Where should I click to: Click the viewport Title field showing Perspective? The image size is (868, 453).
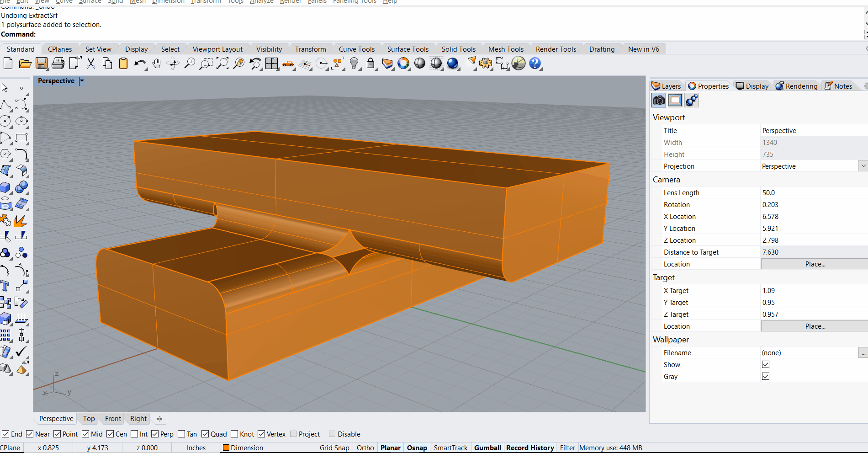[x=814, y=130]
